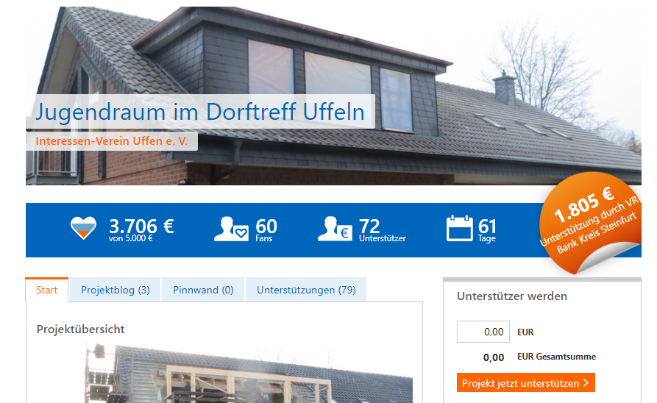Click the EUR amount input field
657x403 pixels.
pos(481,332)
